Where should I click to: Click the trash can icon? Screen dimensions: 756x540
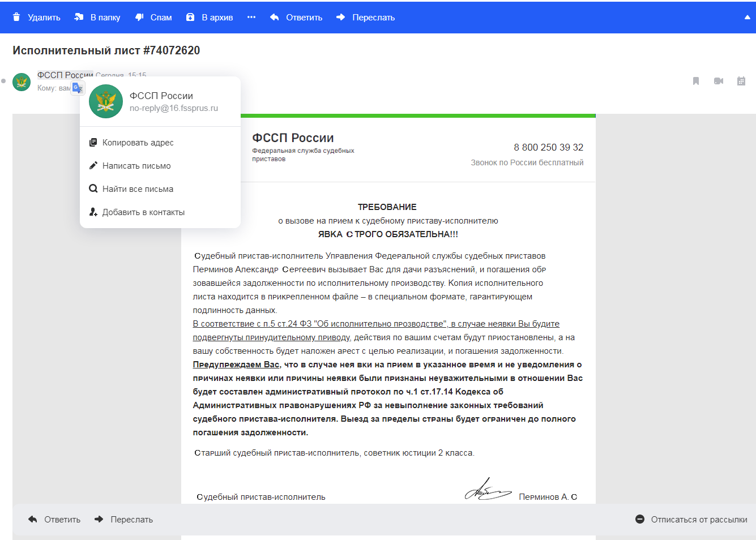point(16,17)
